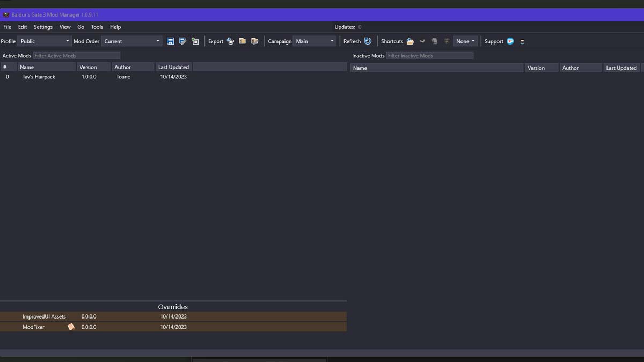Viewport: 644px width, 362px height.
Task: Open the Profile dropdown showing Public
Action: coord(45,41)
